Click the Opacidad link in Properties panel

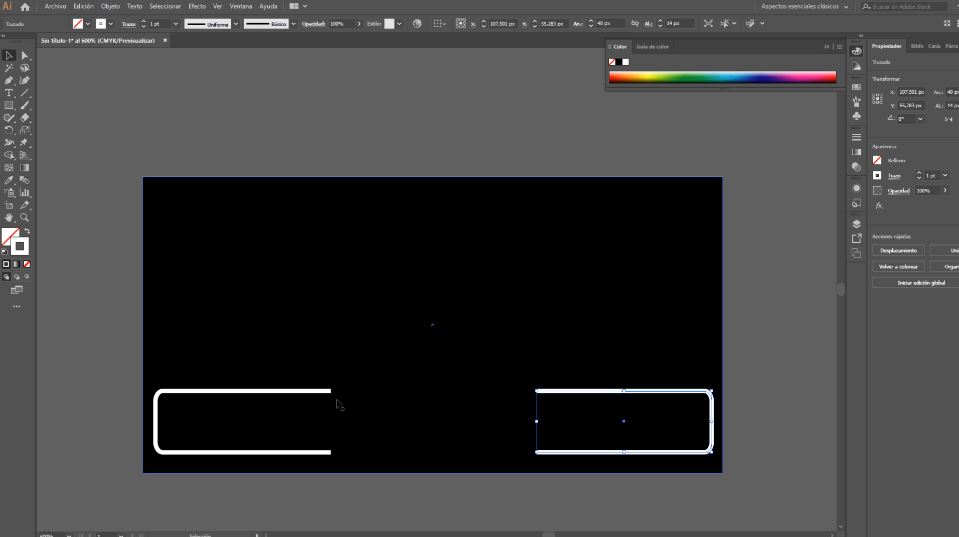pyautogui.click(x=898, y=191)
